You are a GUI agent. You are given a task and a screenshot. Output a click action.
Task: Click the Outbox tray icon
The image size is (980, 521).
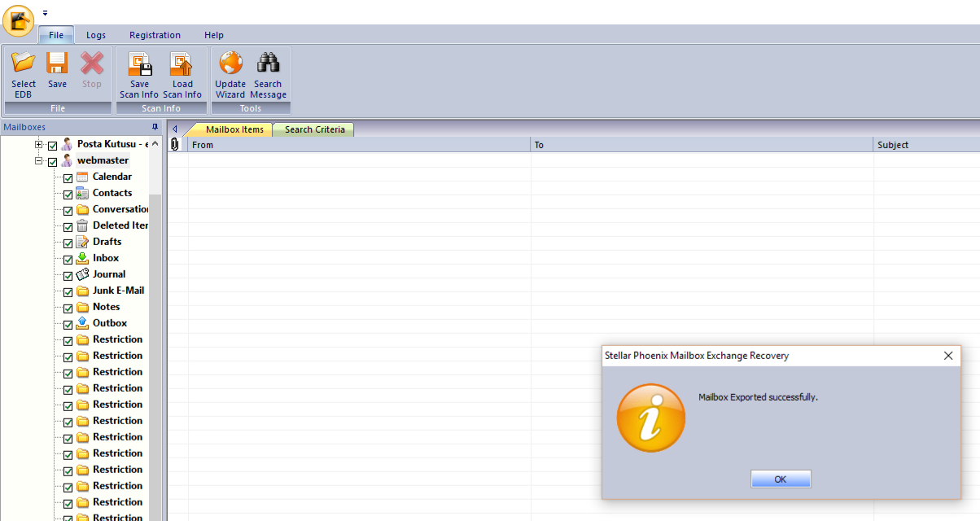tap(82, 323)
